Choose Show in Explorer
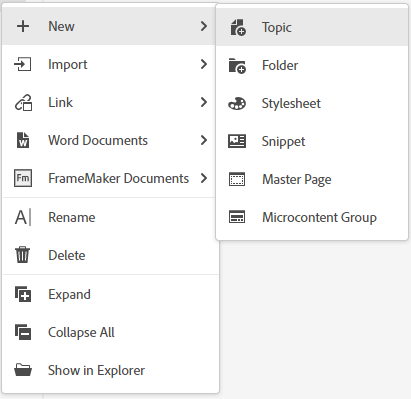Viewport: 411px width, 399px height. (x=110, y=370)
